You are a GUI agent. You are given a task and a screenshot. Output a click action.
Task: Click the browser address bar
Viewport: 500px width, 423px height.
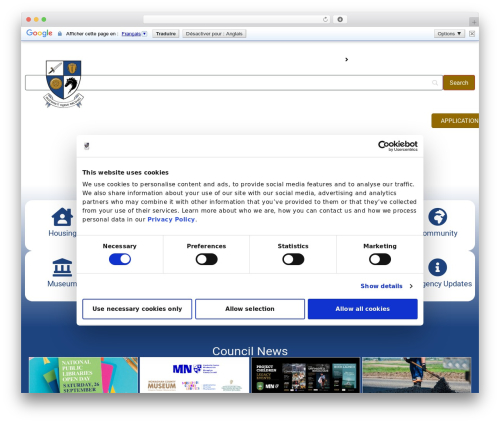click(x=237, y=19)
